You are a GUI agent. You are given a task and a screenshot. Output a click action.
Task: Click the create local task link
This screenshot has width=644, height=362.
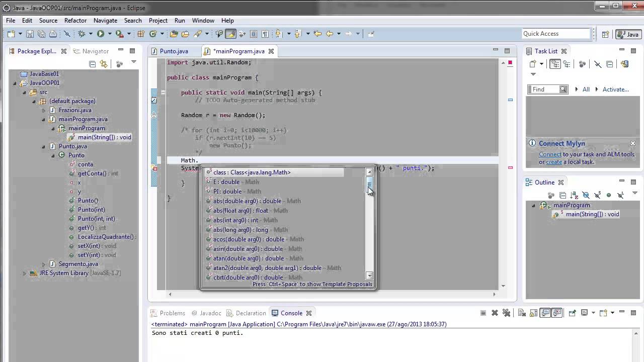(554, 162)
